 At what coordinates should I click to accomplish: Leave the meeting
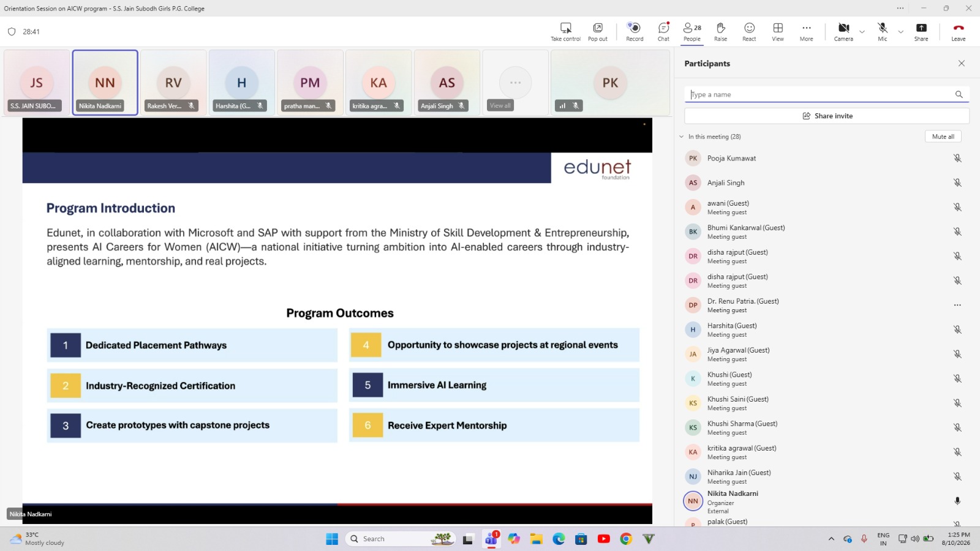coord(959,32)
